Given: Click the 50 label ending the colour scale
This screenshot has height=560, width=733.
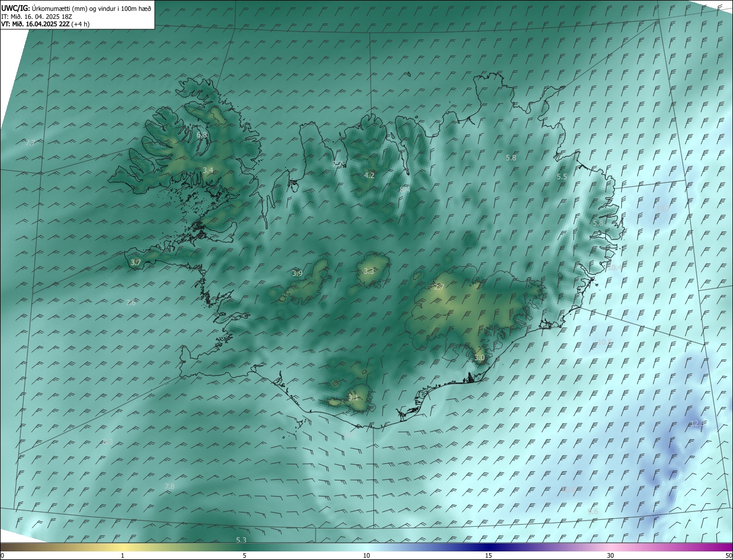Looking at the screenshot, I should tap(728, 555).
